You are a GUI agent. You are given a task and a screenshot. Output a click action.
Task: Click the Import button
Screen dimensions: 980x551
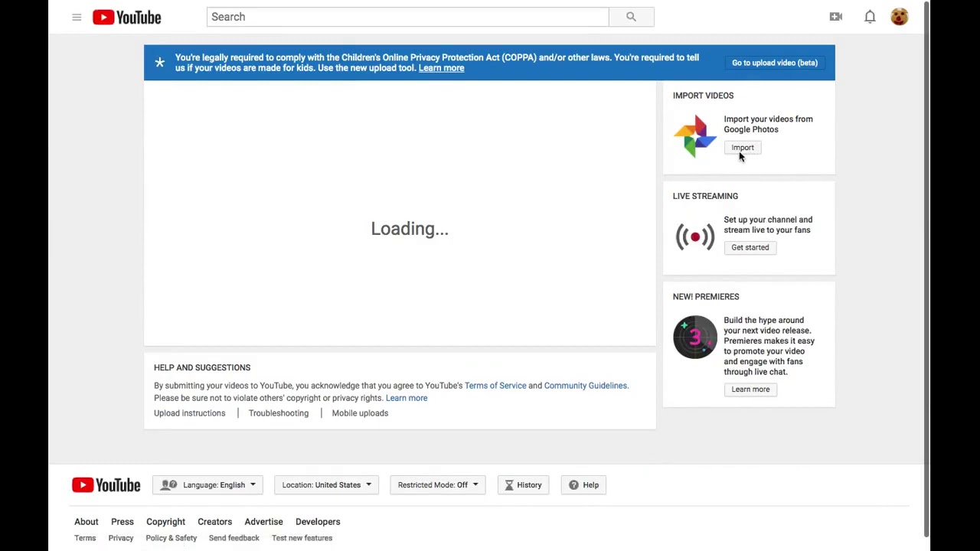point(743,148)
